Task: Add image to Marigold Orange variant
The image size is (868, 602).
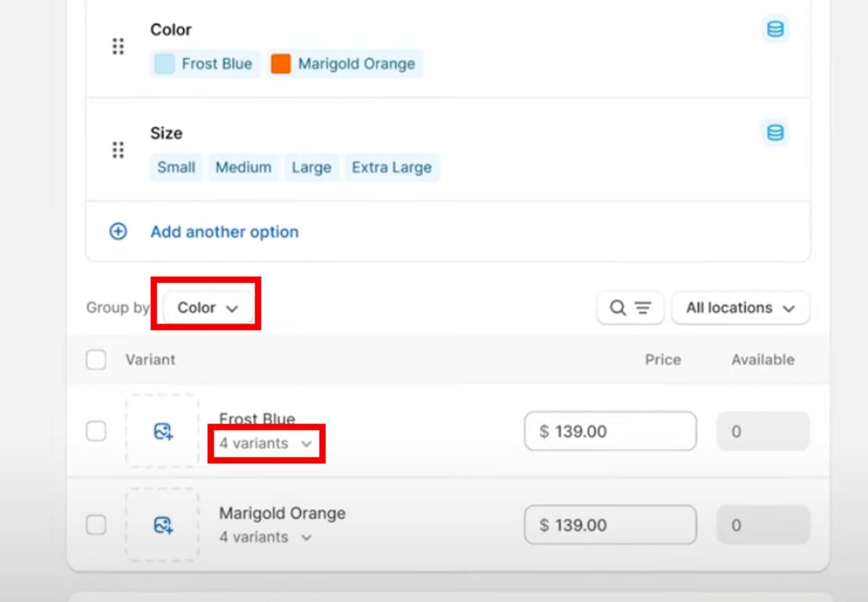Action: [x=163, y=525]
